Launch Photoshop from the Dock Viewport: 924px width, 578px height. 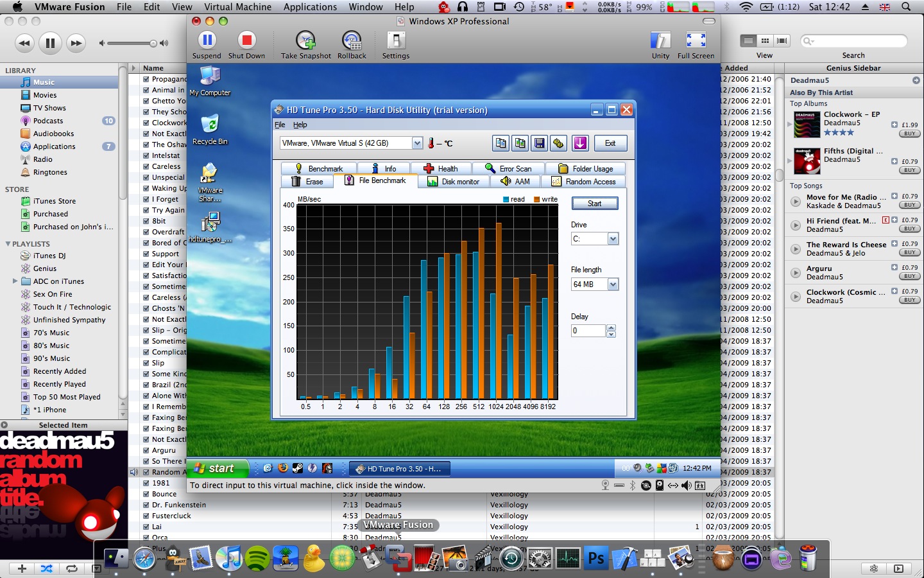tap(596, 558)
